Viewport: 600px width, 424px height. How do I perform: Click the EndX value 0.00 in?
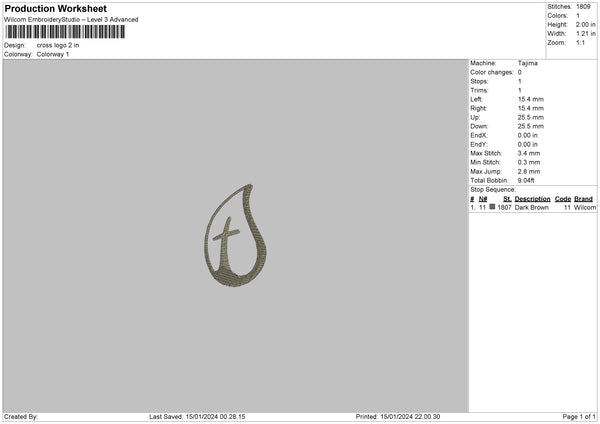point(528,135)
